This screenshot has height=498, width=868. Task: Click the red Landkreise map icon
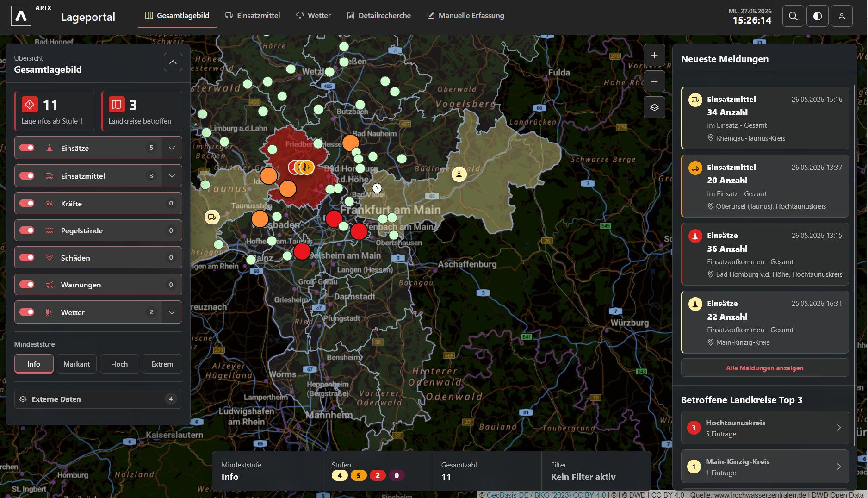pos(117,105)
